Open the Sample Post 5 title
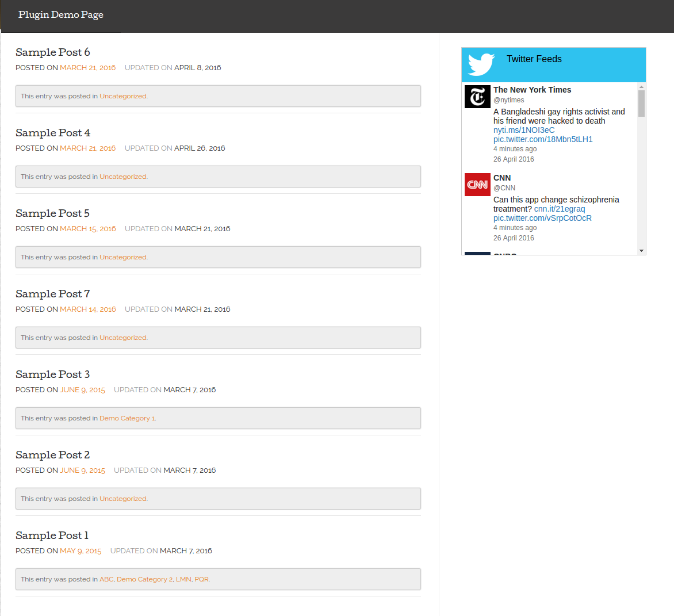Viewport: 674px width, 616px height. coord(52,213)
